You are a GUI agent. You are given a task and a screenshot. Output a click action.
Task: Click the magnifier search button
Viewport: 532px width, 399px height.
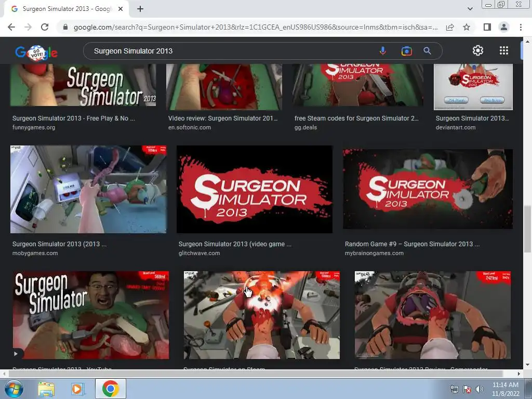point(427,51)
